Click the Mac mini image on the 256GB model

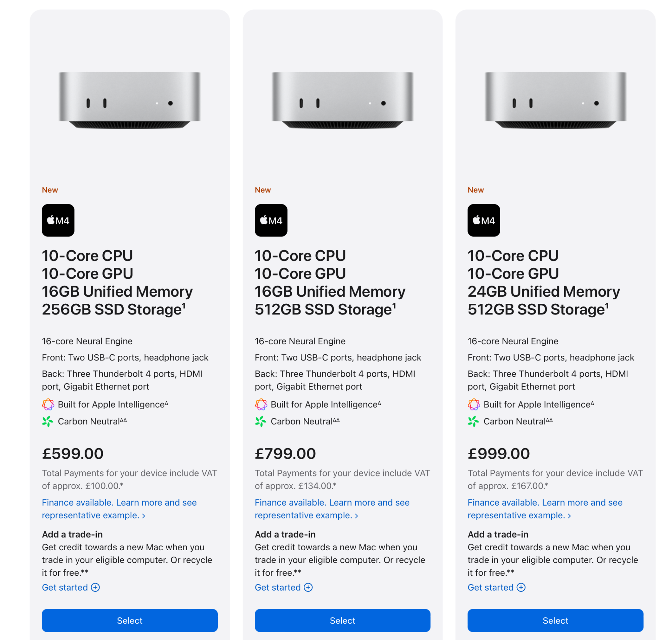tap(130, 100)
